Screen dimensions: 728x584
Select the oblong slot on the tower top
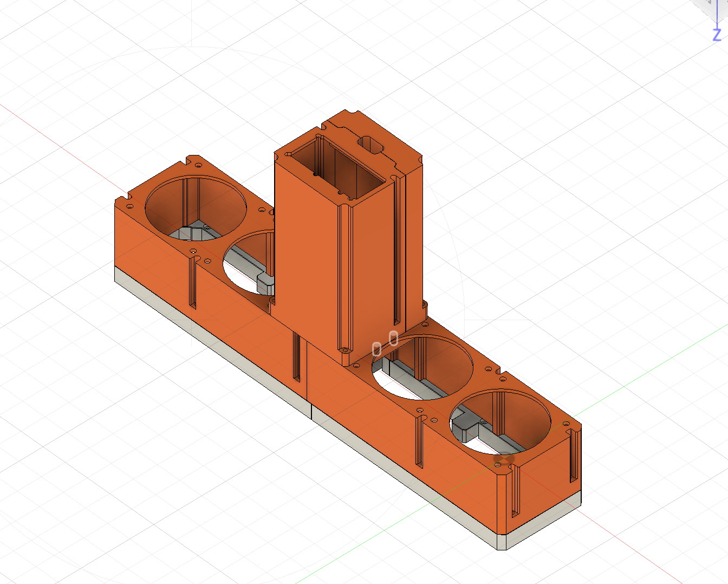(371, 144)
